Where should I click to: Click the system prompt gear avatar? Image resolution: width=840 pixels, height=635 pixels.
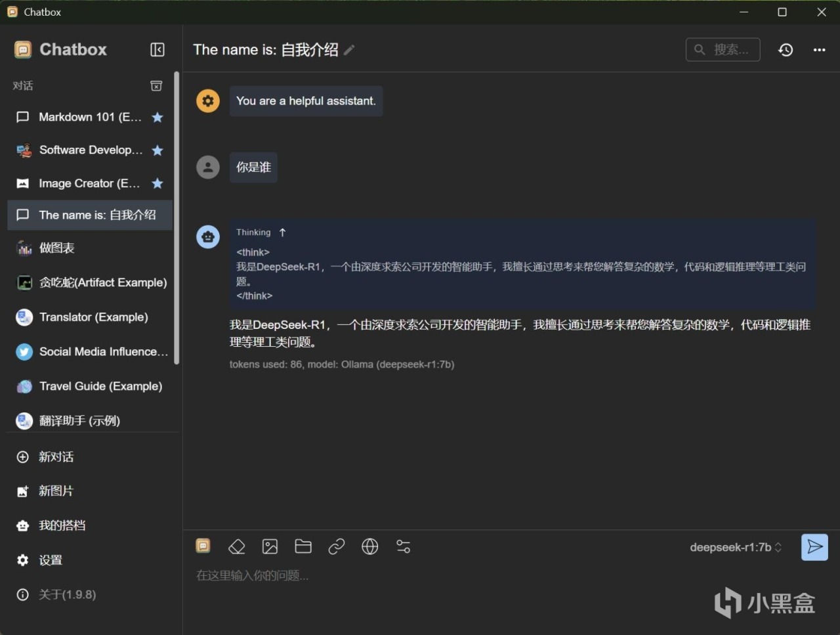(208, 101)
